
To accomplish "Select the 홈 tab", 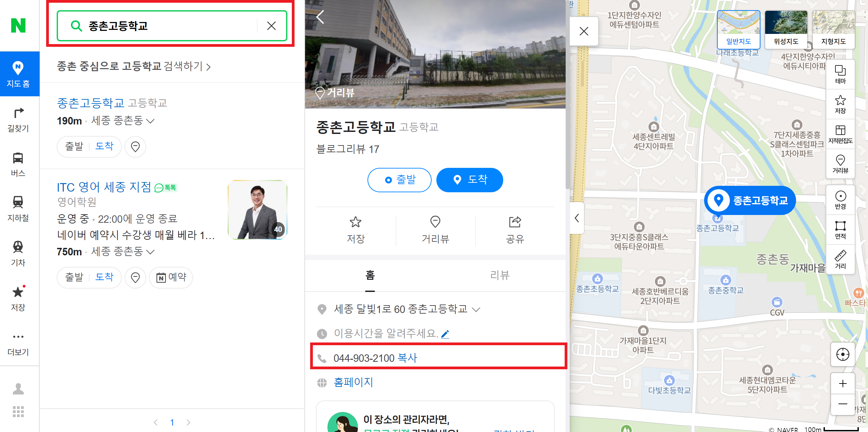I will 370,275.
